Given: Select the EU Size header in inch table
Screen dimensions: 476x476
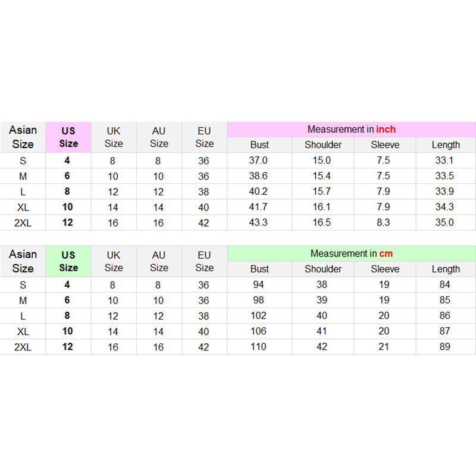Looking at the screenshot, I should (204, 137).
